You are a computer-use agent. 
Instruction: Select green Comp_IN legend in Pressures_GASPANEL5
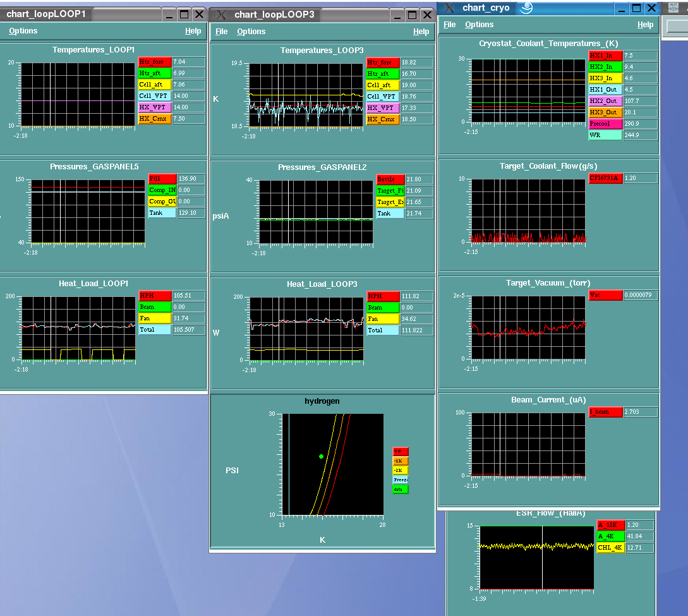pyautogui.click(x=162, y=190)
